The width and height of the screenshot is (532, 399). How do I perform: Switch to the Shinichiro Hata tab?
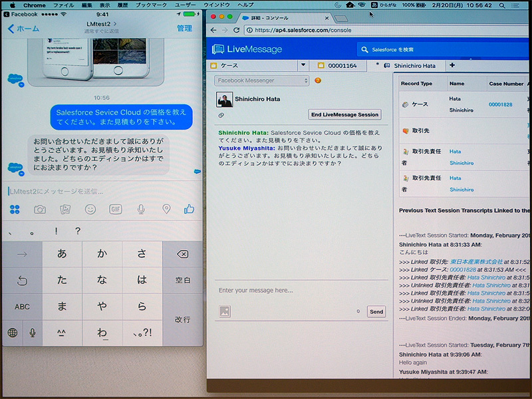point(406,65)
